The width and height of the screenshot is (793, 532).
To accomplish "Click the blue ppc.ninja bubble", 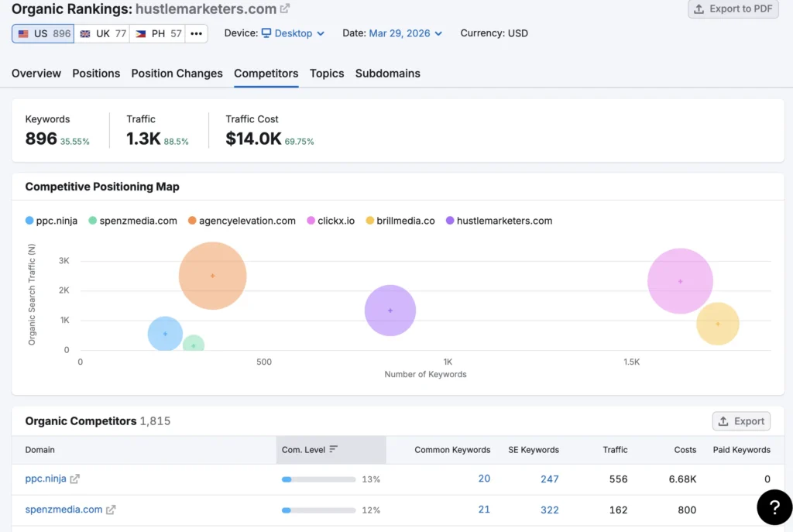I will (165, 333).
